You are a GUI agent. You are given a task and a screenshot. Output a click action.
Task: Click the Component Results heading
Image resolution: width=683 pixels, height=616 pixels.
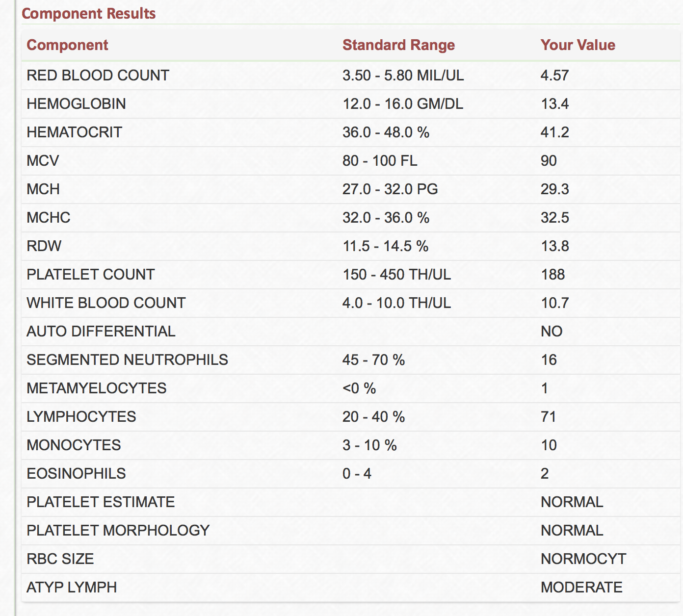coord(89,14)
